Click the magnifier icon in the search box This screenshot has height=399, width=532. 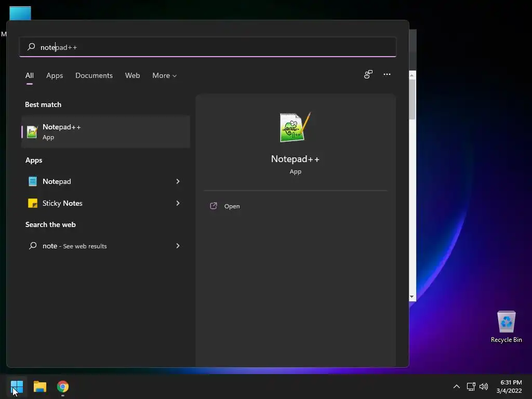31,46
